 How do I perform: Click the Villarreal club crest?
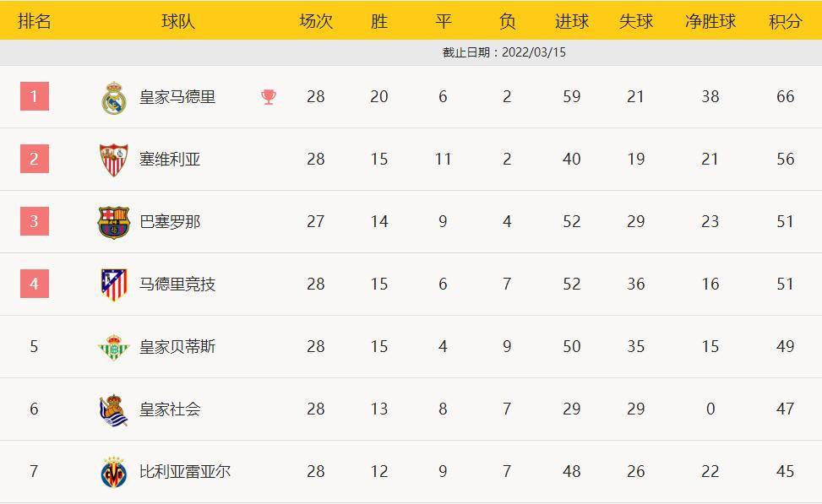click(x=113, y=472)
